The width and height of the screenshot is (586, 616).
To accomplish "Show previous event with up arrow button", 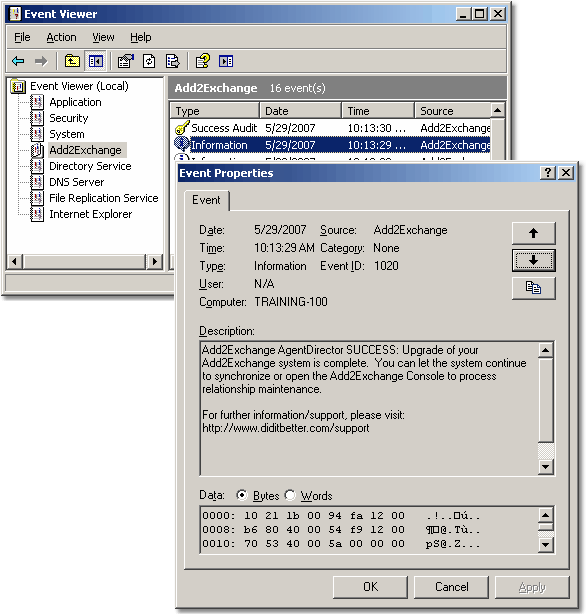I will point(533,233).
